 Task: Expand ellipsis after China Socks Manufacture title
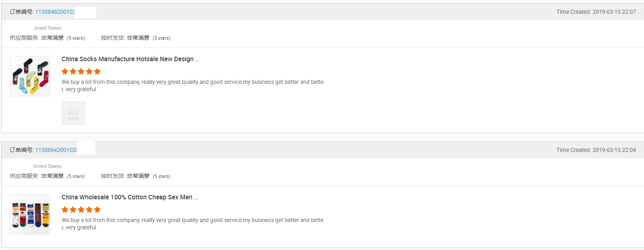(197, 60)
